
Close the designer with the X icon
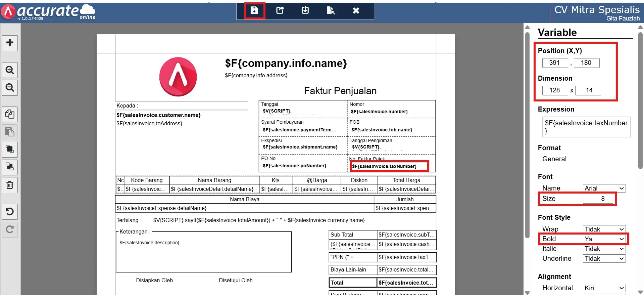coord(356,10)
